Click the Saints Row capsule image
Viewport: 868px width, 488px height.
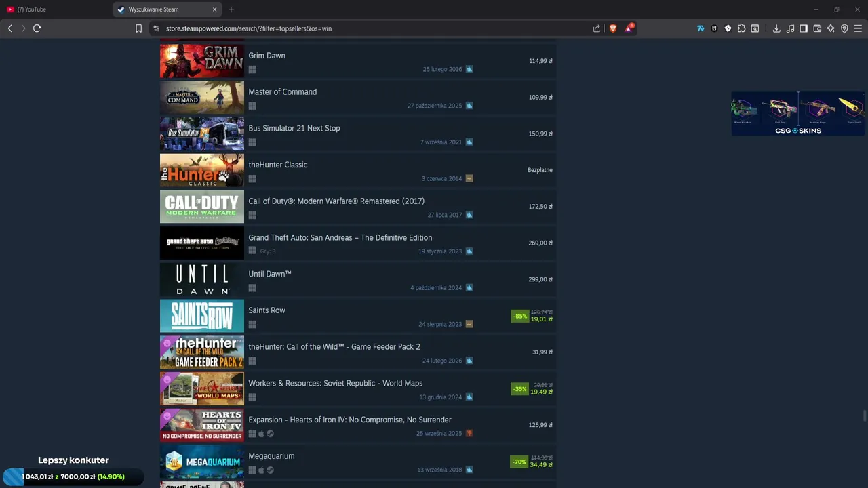pos(201,316)
